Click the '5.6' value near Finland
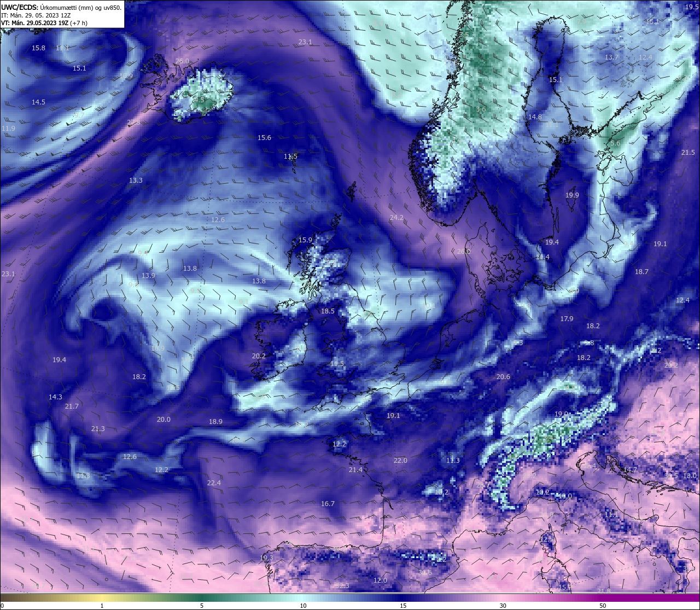Viewport: 700px width, 610px height. (x=615, y=143)
